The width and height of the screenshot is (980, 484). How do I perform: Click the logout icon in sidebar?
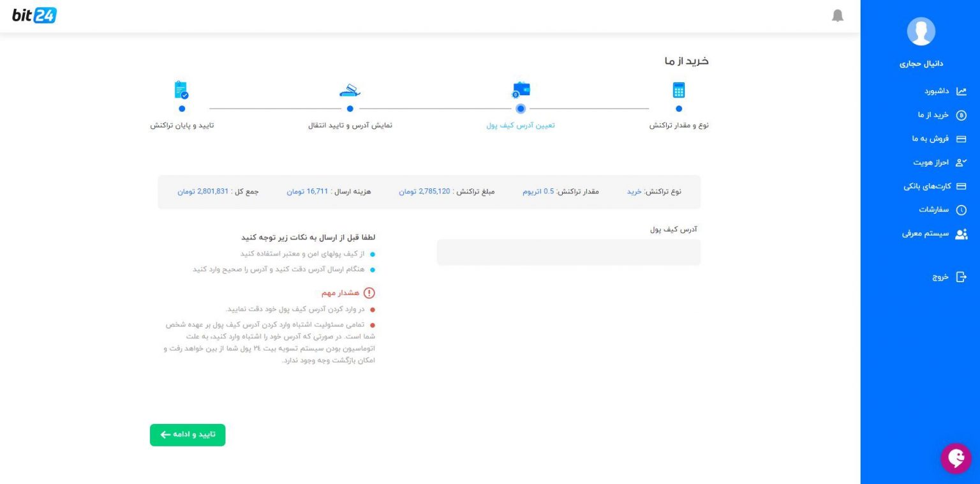coord(961,277)
